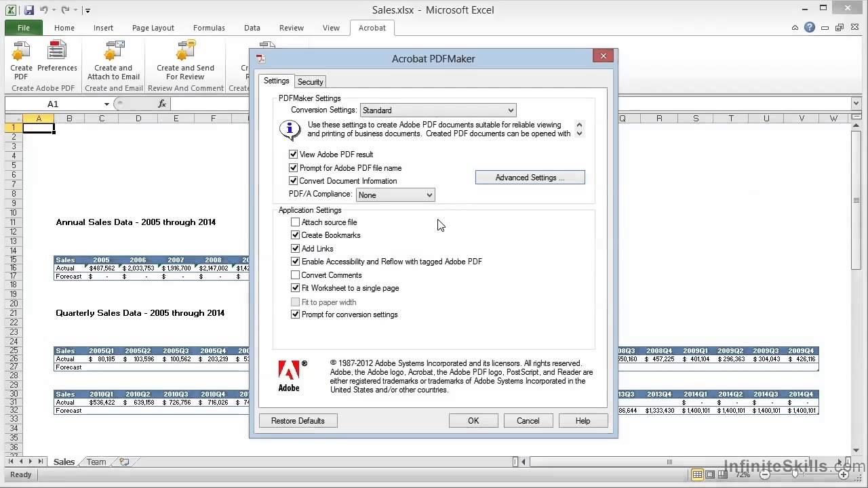This screenshot has height=488, width=868.
Task: Expand the formula bar chevron
Action: click(x=856, y=104)
